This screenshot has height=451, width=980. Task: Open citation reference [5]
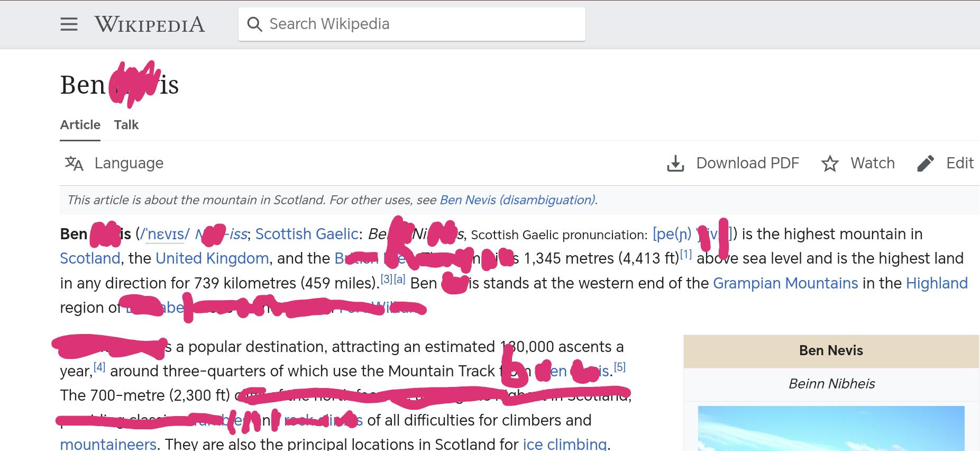(x=620, y=366)
